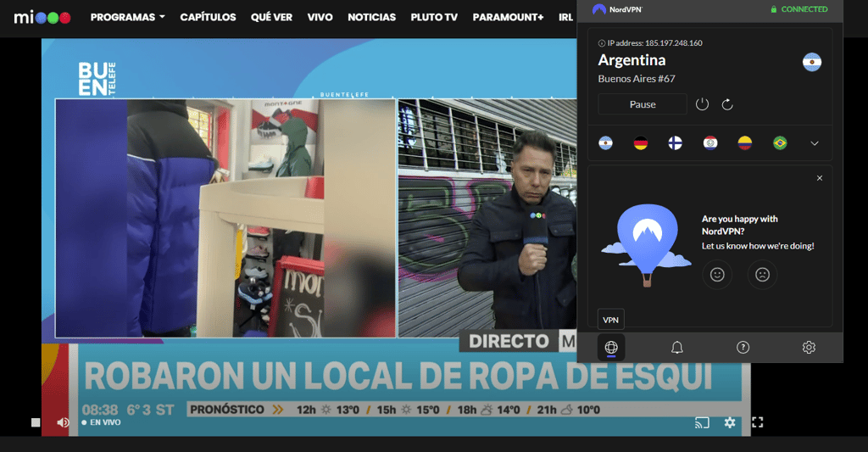Click the IP address info icon
Image resolution: width=868 pixels, height=452 pixels.
tap(602, 43)
